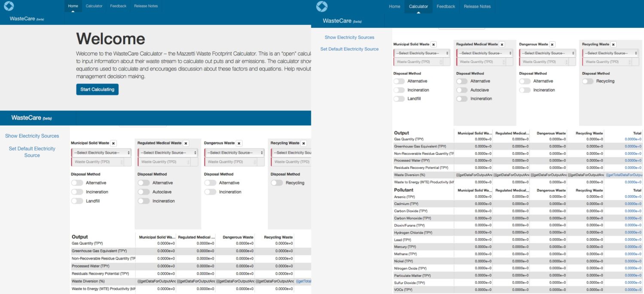Toggle Municipal Solid Waste Alternative, left screenshot
The image size is (644, 294).
pos(77,183)
